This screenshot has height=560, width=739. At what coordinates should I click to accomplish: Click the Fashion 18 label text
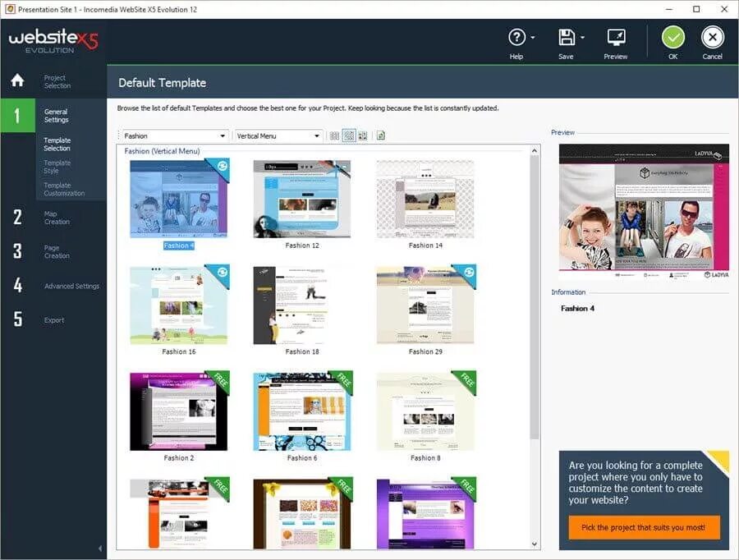click(302, 351)
